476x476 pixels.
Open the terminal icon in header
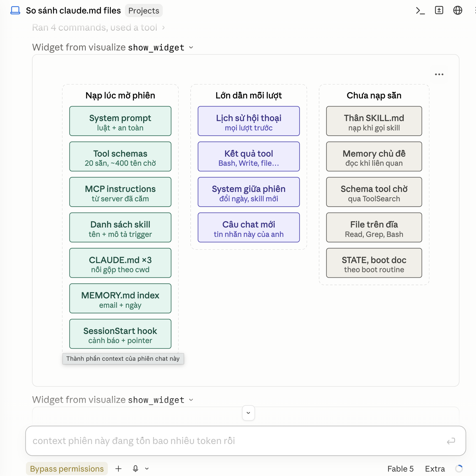[420, 10]
